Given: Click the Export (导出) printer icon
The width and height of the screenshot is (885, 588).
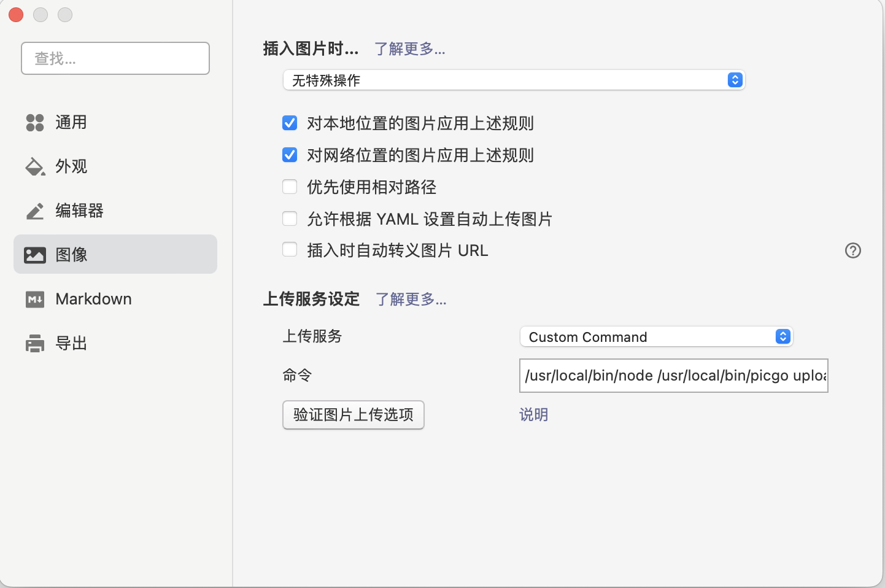Looking at the screenshot, I should click(x=35, y=344).
